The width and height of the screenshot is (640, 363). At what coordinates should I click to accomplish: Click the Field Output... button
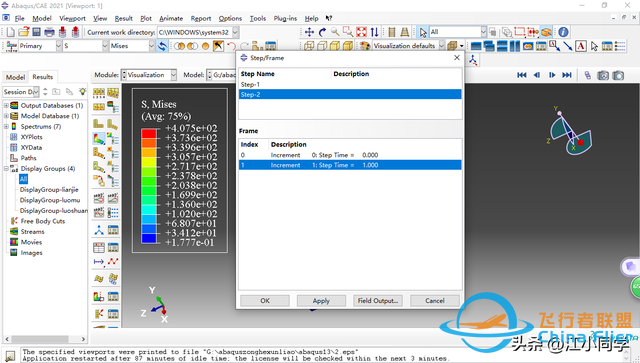click(x=378, y=301)
